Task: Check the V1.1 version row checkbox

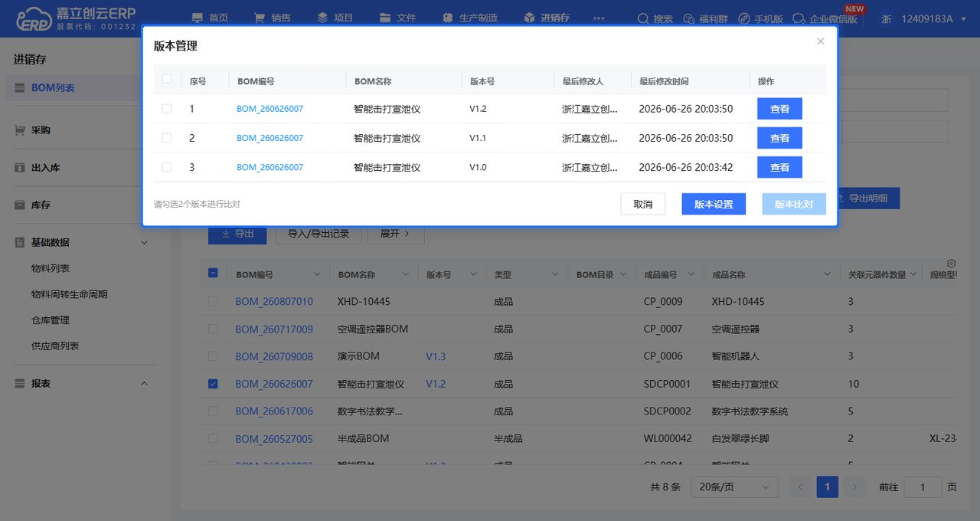Action: tap(167, 138)
